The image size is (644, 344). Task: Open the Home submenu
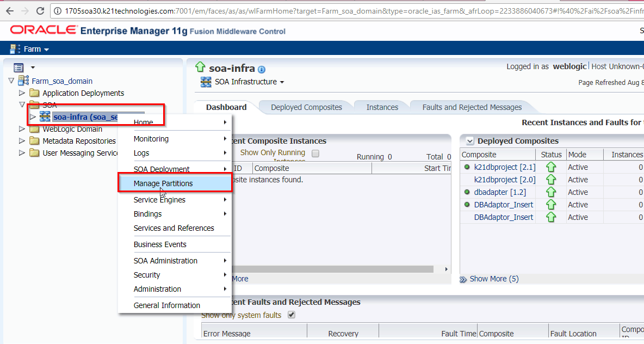point(175,122)
